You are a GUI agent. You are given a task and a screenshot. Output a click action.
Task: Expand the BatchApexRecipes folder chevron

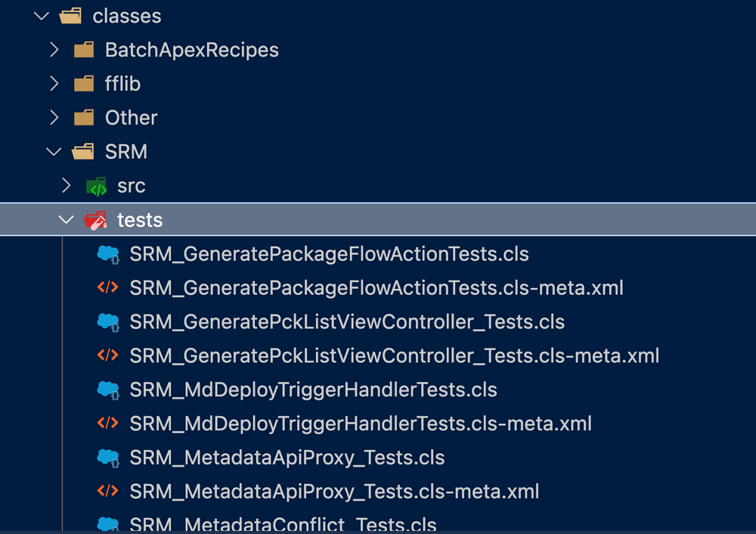pos(54,50)
